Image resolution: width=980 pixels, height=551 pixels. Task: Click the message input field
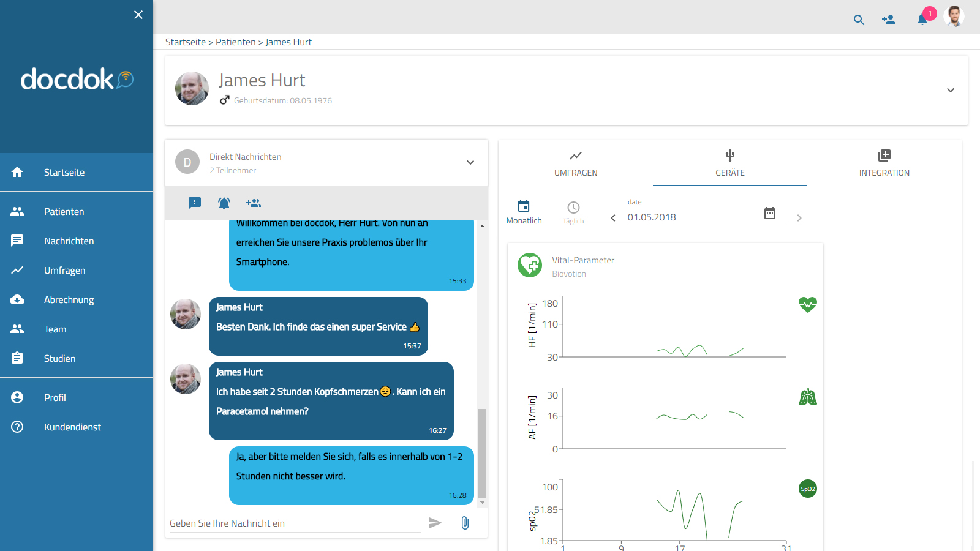click(294, 523)
